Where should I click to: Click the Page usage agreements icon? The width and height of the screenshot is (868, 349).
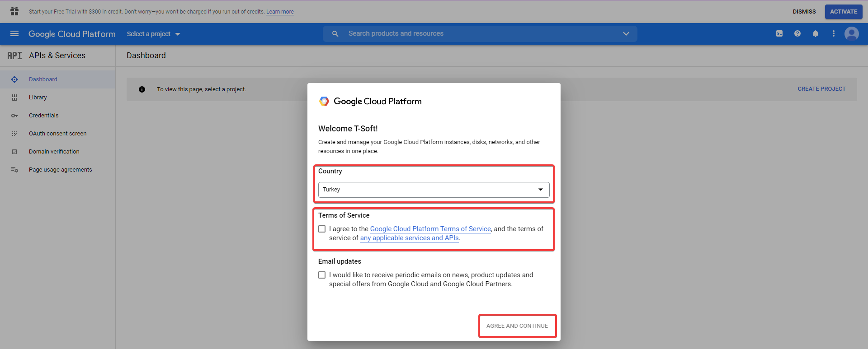click(x=14, y=170)
